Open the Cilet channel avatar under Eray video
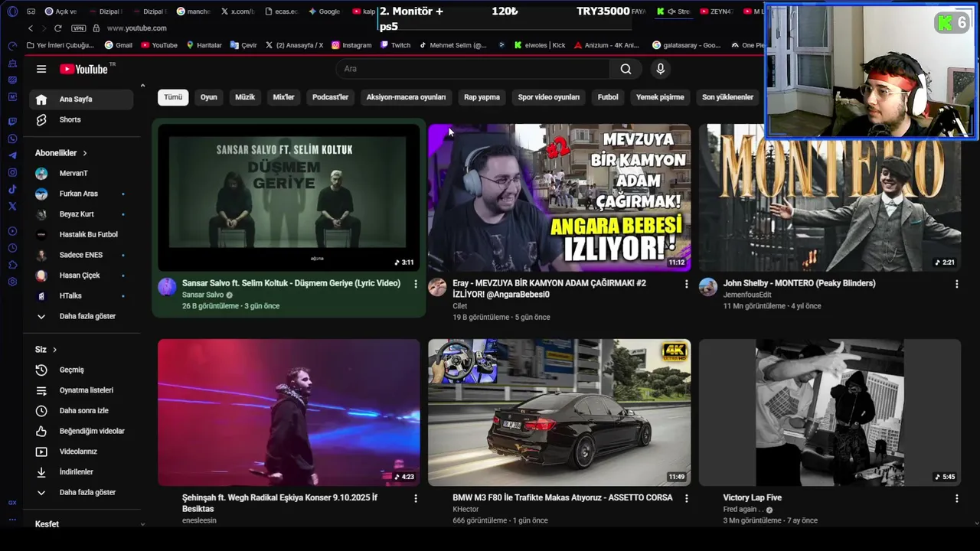 point(437,287)
